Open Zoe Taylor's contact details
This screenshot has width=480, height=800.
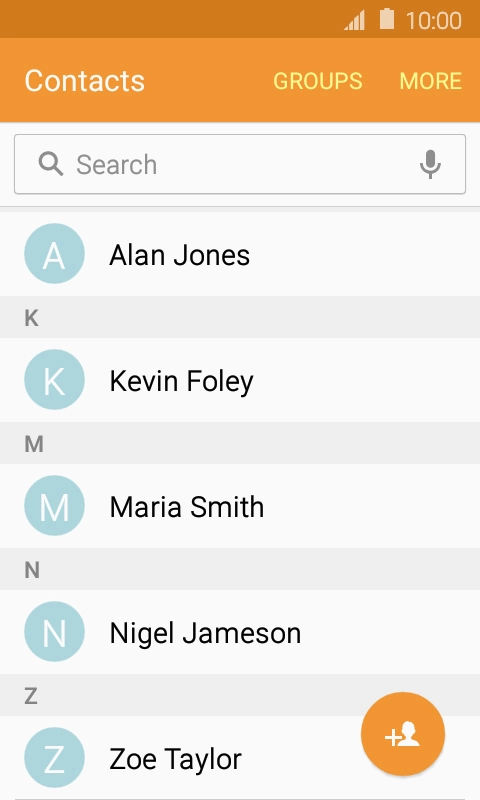click(240, 758)
